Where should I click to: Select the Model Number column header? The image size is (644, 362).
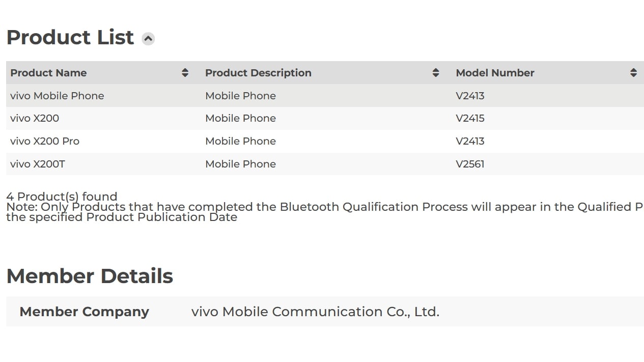pyautogui.click(x=495, y=72)
